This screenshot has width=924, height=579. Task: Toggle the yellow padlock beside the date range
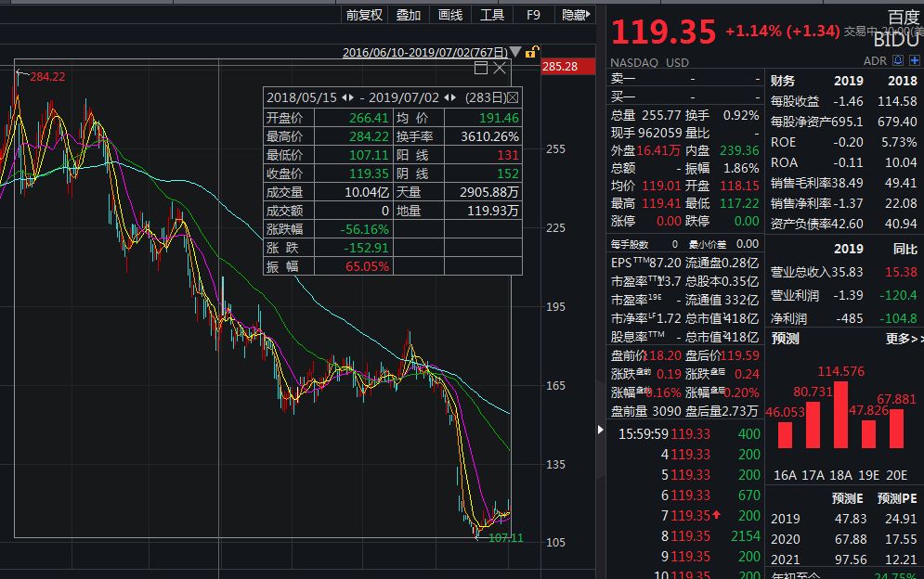coord(531,52)
